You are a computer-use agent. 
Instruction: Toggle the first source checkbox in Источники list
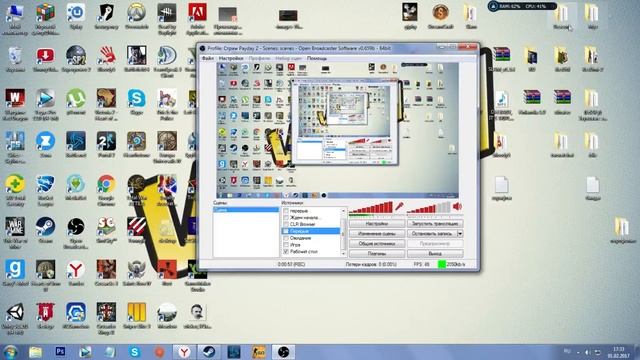(286, 211)
